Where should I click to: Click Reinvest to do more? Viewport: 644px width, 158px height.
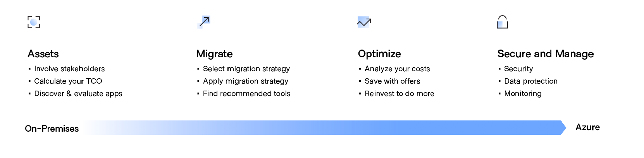click(x=399, y=94)
